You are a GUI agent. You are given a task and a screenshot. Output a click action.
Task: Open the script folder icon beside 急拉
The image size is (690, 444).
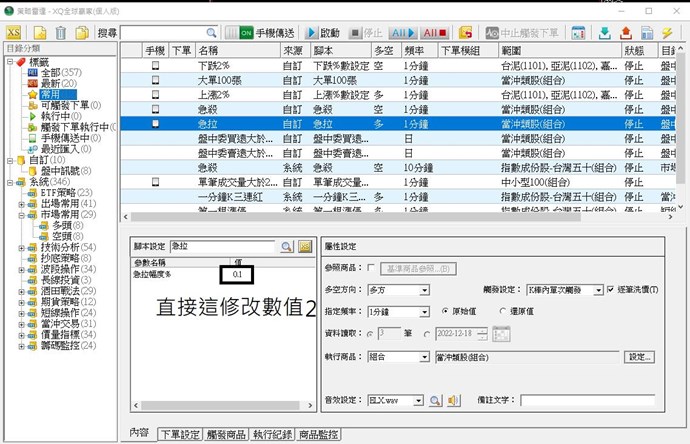click(306, 245)
